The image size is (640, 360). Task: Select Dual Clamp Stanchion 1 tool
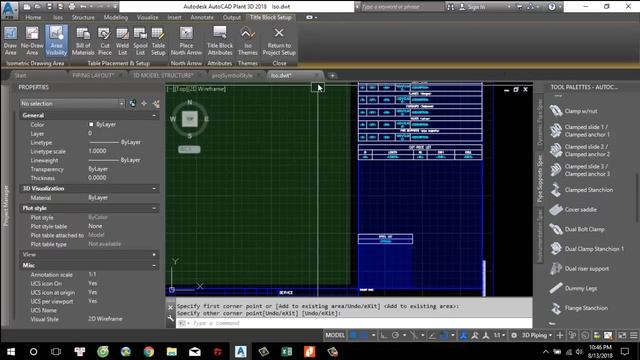pos(586,249)
